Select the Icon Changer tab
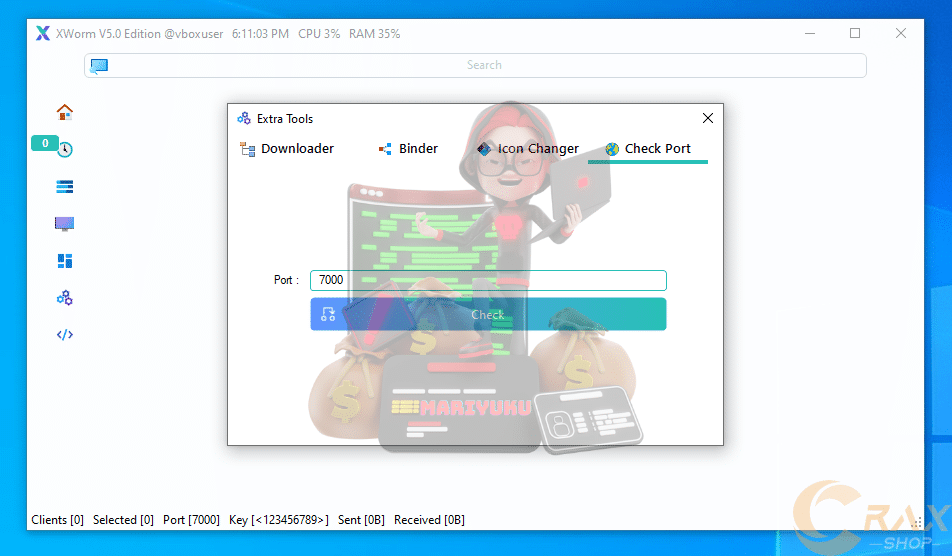The height and width of the screenshot is (556, 952). (x=528, y=149)
